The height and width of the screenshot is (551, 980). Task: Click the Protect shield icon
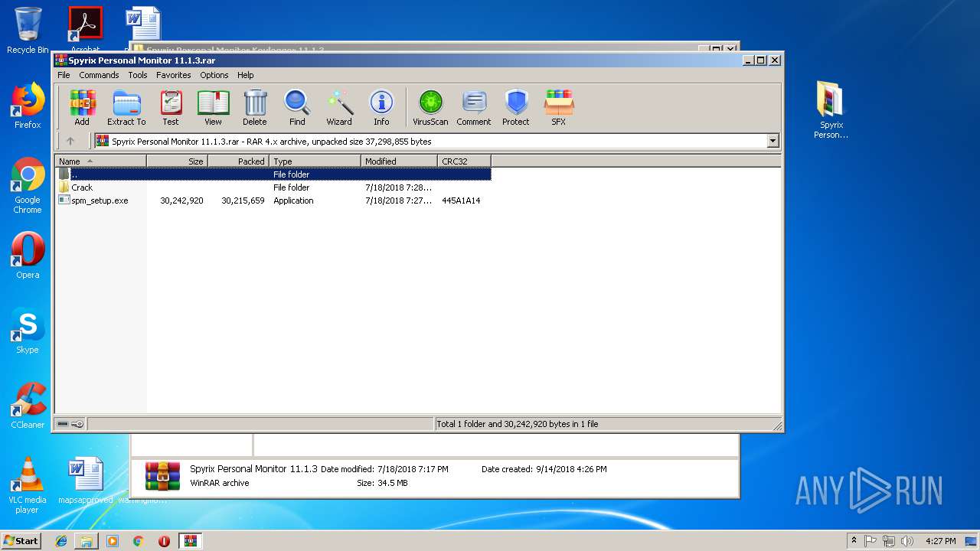tap(516, 107)
